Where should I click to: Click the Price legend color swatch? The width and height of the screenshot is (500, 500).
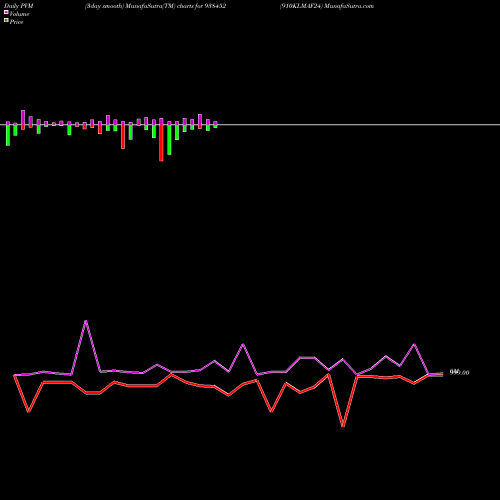(6, 21)
